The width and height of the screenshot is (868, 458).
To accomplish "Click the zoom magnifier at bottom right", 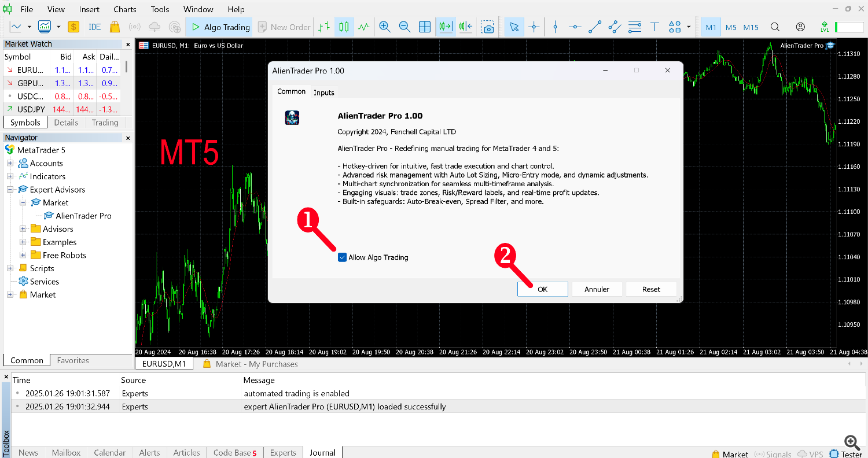I will tap(851, 443).
